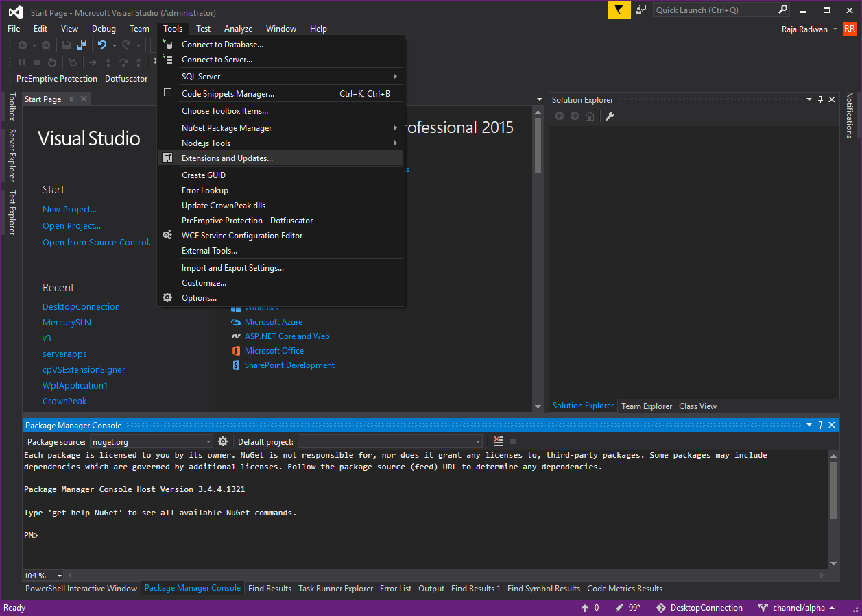Click the Save floppy disk icon
The image size is (862, 616).
pyautogui.click(x=67, y=45)
